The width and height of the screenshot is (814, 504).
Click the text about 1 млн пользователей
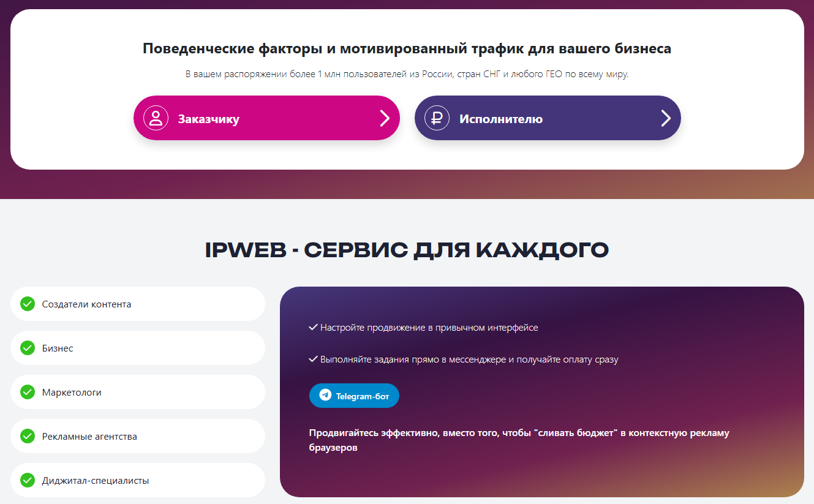click(x=407, y=74)
